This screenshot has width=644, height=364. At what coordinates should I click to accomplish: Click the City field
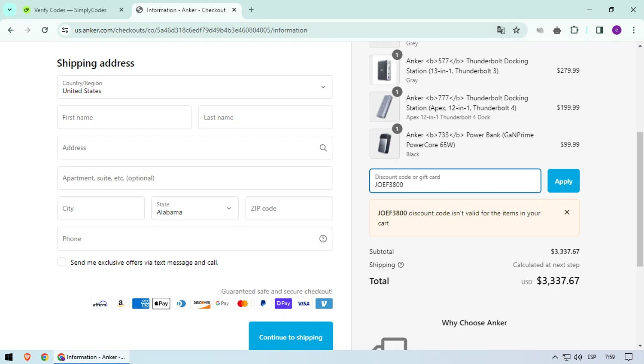tap(101, 208)
